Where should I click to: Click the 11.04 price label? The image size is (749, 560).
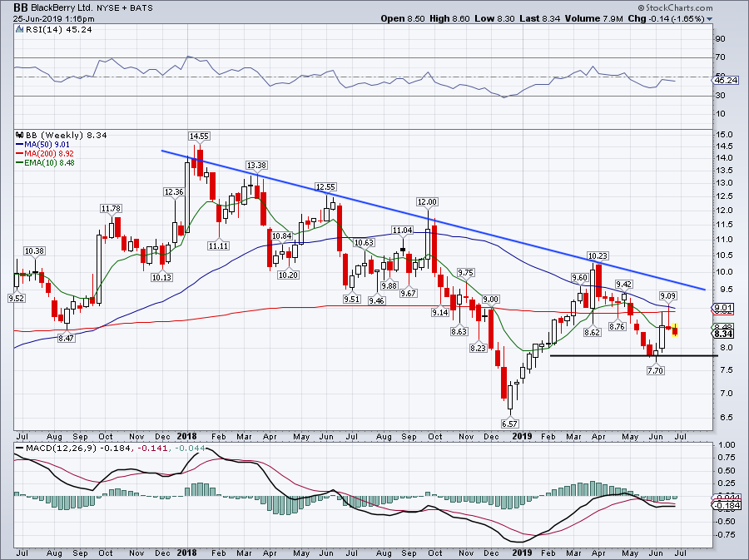(x=402, y=230)
